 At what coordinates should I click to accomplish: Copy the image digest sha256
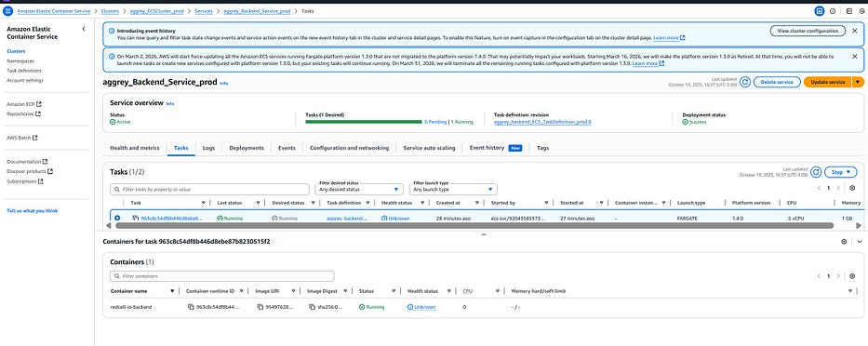pos(312,307)
